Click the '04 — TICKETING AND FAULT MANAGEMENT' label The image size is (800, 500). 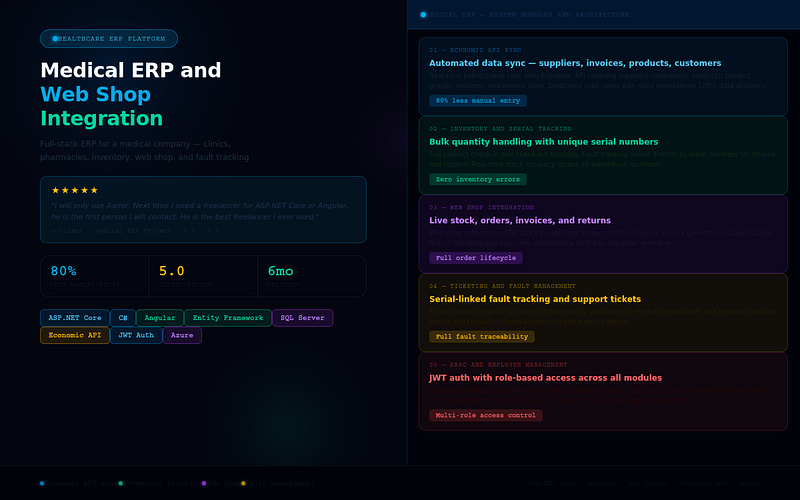503,286
